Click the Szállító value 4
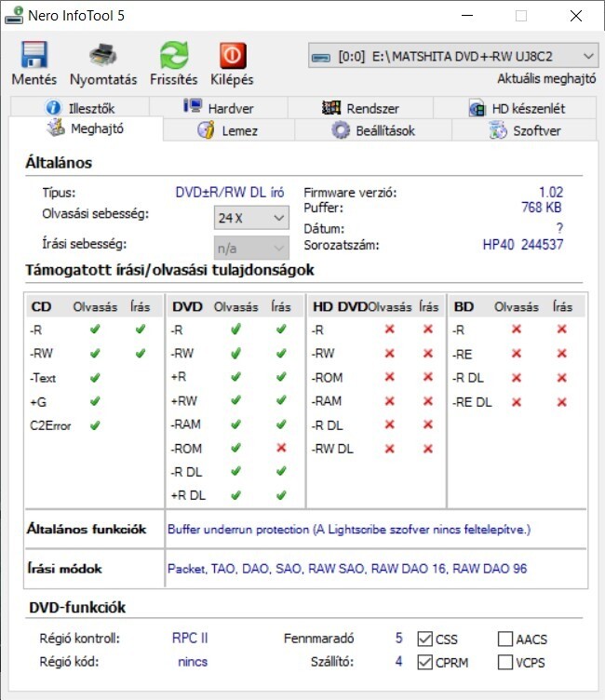Viewport: 605px width, 700px height. (x=398, y=661)
